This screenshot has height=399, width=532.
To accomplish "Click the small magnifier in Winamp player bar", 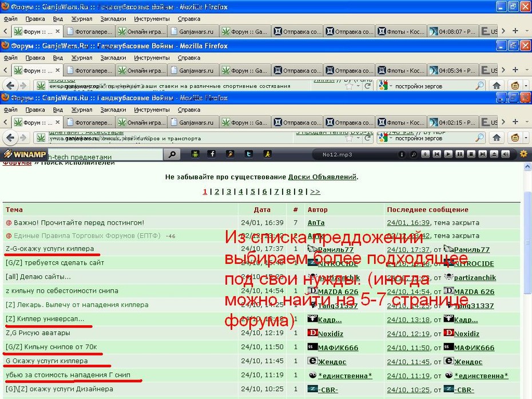I will (413, 154).
